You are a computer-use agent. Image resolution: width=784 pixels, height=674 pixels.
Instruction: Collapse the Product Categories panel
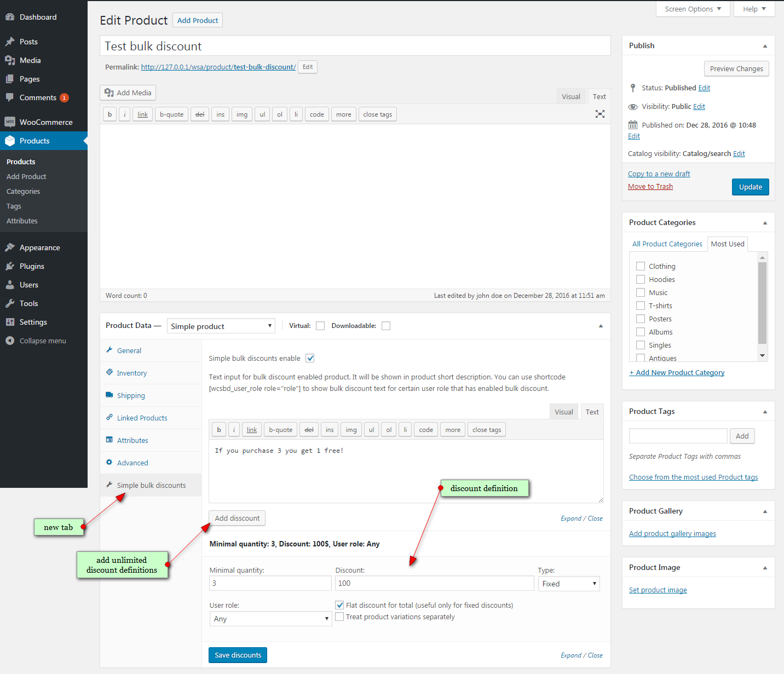click(765, 223)
